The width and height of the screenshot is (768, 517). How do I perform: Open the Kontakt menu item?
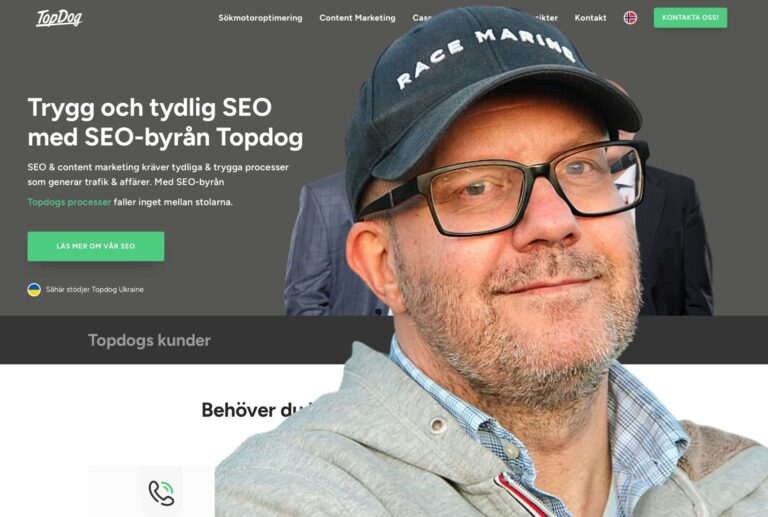click(590, 18)
